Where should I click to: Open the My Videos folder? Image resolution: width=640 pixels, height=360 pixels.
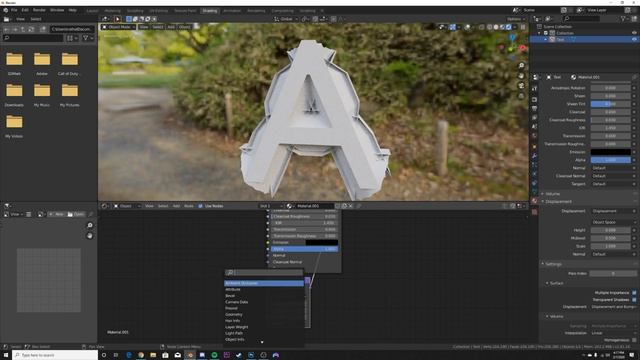(14, 127)
